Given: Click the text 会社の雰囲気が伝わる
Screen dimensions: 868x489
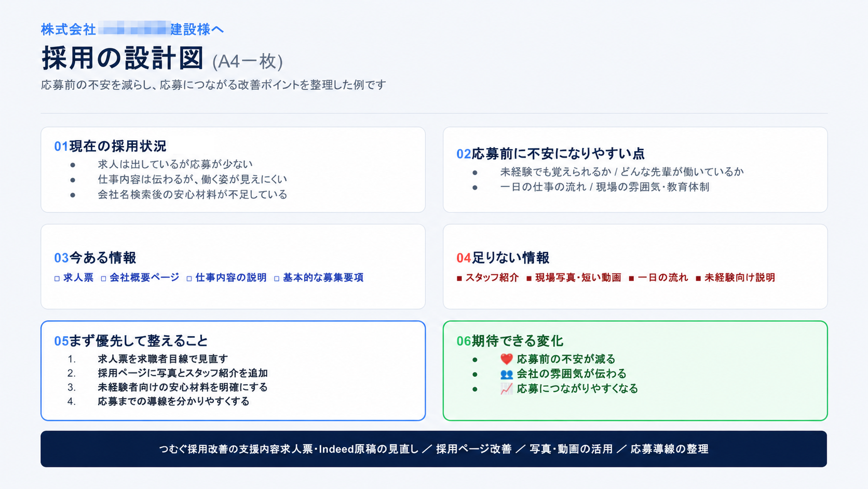Looking at the screenshot, I should [x=572, y=374].
